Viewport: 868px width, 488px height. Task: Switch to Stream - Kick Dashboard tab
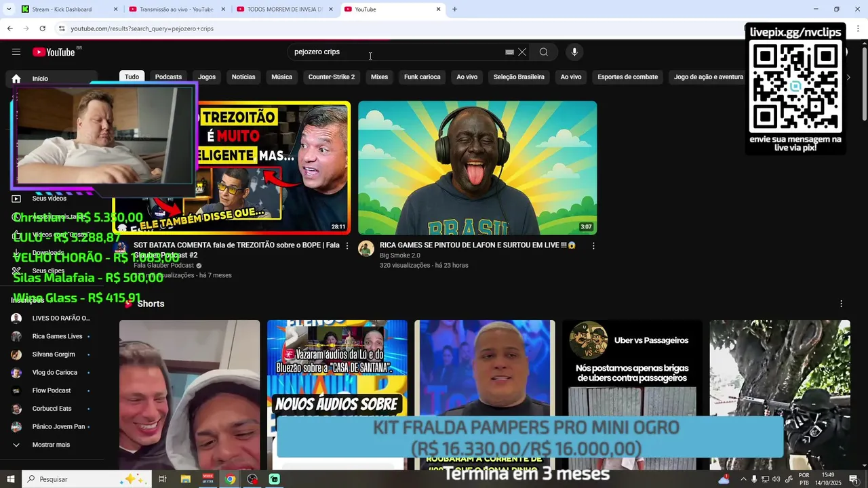(69, 9)
